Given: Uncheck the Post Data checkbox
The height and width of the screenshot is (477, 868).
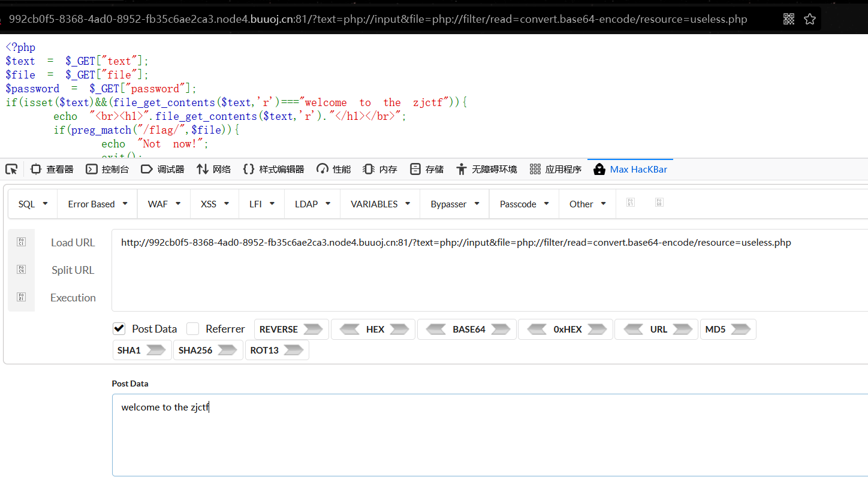Looking at the screenshot, I should (x=119, y=328).
